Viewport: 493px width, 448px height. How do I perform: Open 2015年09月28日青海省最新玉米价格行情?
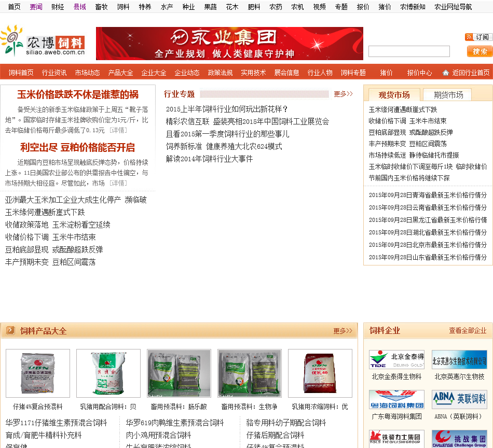click(428, 195)
